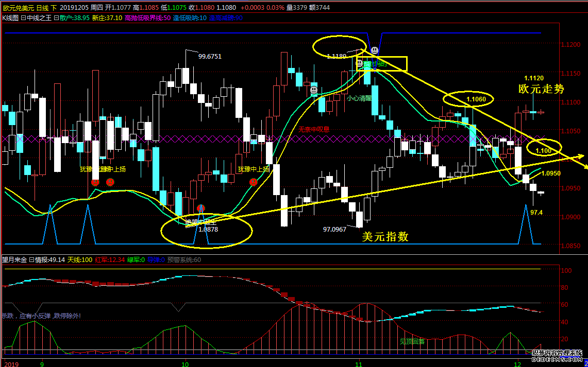The width and height of the screenshot is (588, 367).
Task: Collapse the box before 散户:38.95
Action: click(x=57, y=18)
